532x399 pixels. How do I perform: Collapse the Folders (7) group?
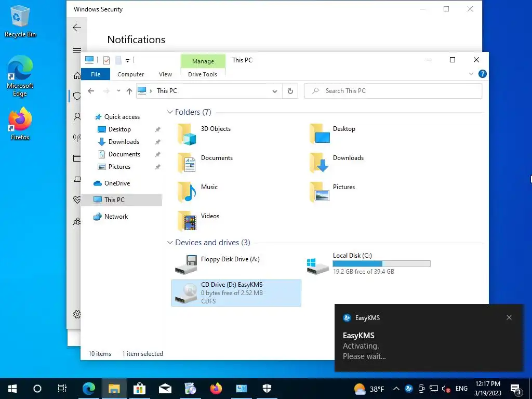coord(170,112)
